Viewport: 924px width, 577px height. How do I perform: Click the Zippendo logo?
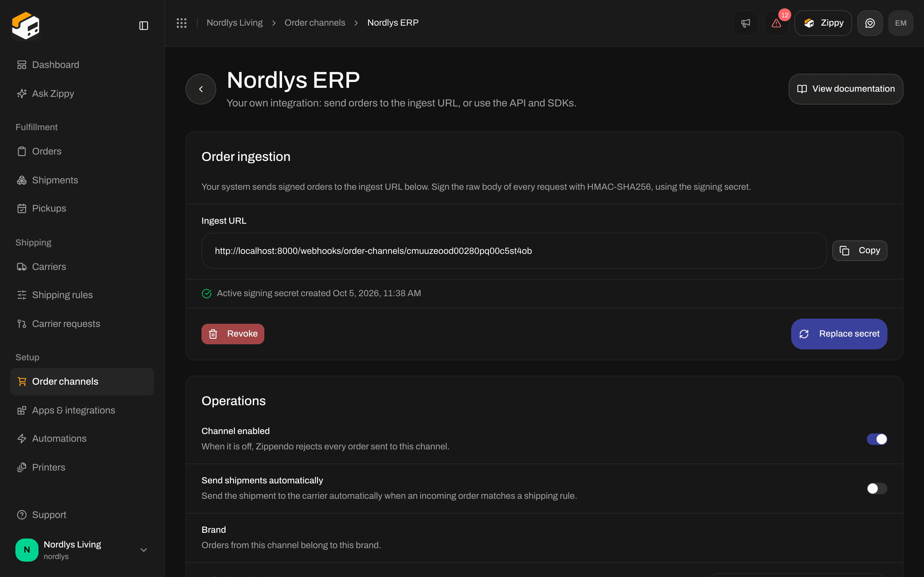point(26,26)
